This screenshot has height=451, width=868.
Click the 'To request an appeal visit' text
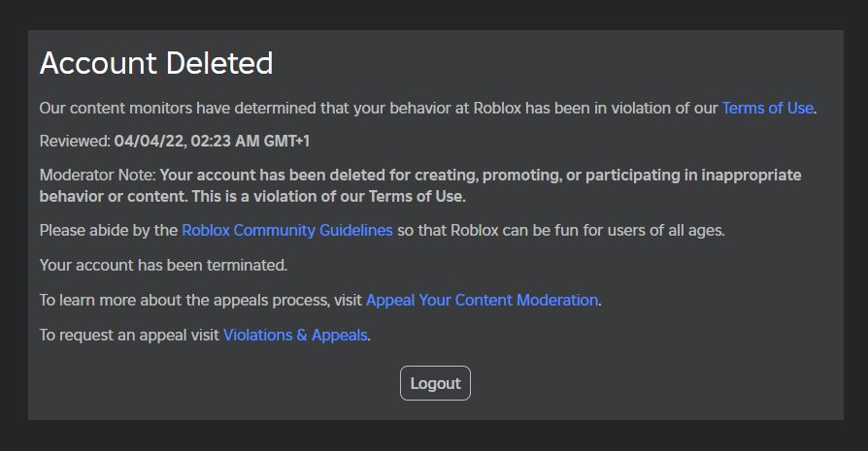coord(130,336)
